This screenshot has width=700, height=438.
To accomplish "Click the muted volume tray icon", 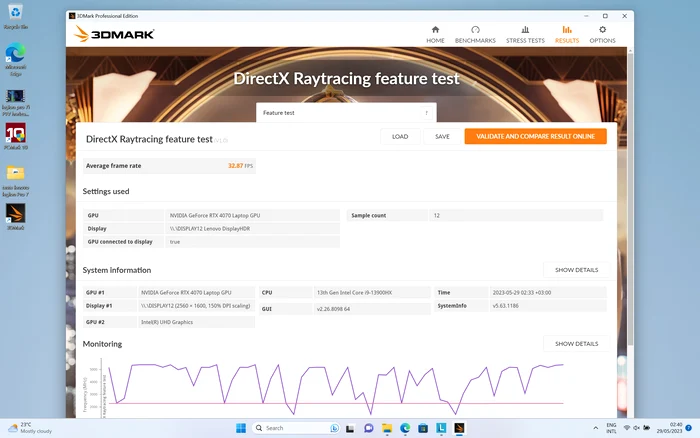I will [x=637, y=428].
